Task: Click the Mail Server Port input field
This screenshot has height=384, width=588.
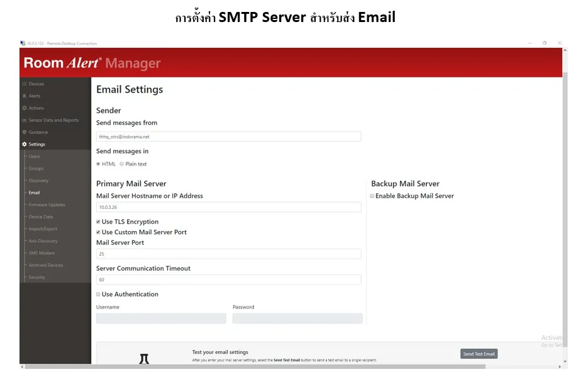Action: [228, 254]
